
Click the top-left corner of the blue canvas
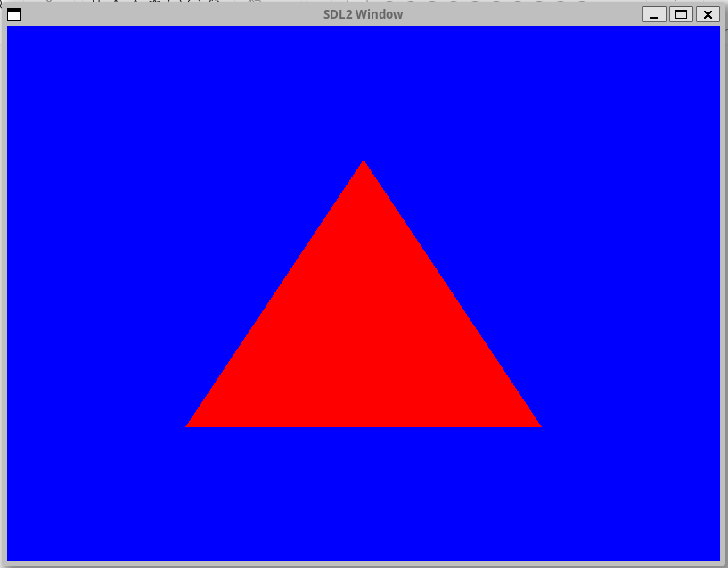(x=9, y=29)
